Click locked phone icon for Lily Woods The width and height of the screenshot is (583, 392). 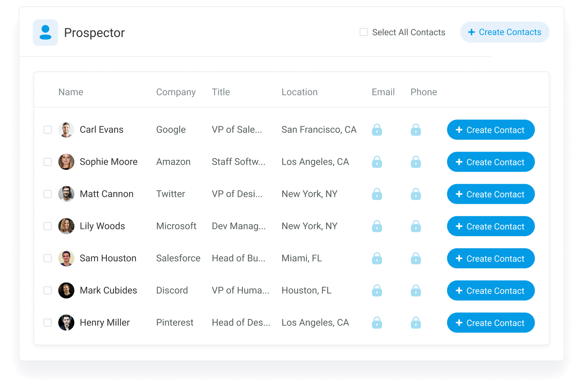click(416, 226)
